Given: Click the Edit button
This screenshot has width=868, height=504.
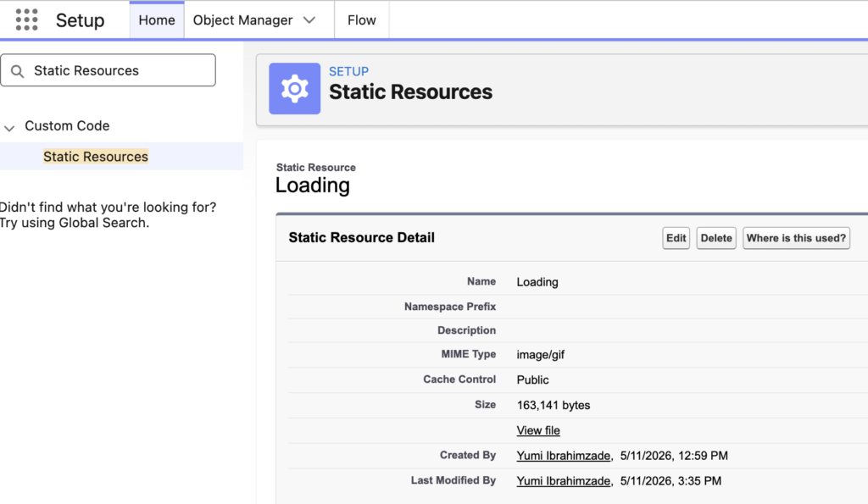Looking at the screenshot, I should coord(676,238).
